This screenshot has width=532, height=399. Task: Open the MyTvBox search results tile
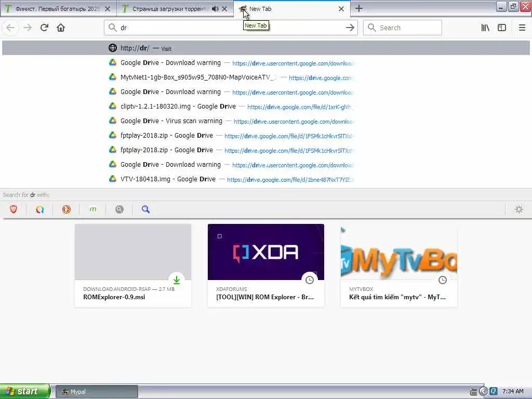398,265
